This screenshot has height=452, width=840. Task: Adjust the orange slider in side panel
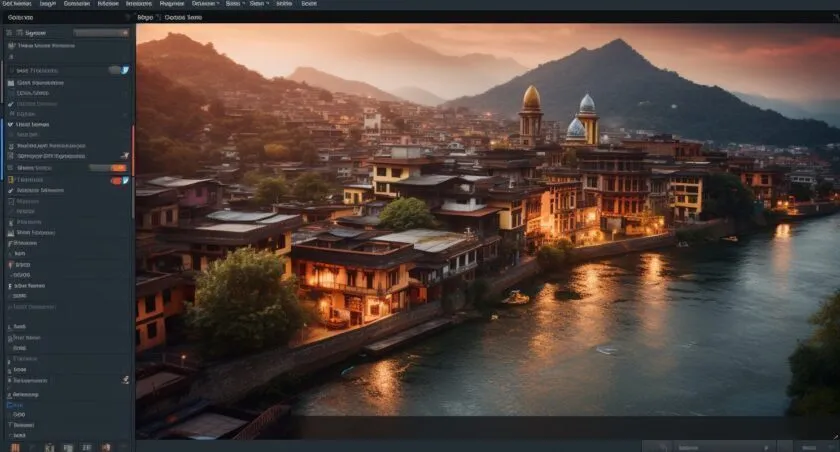[109, 168]
